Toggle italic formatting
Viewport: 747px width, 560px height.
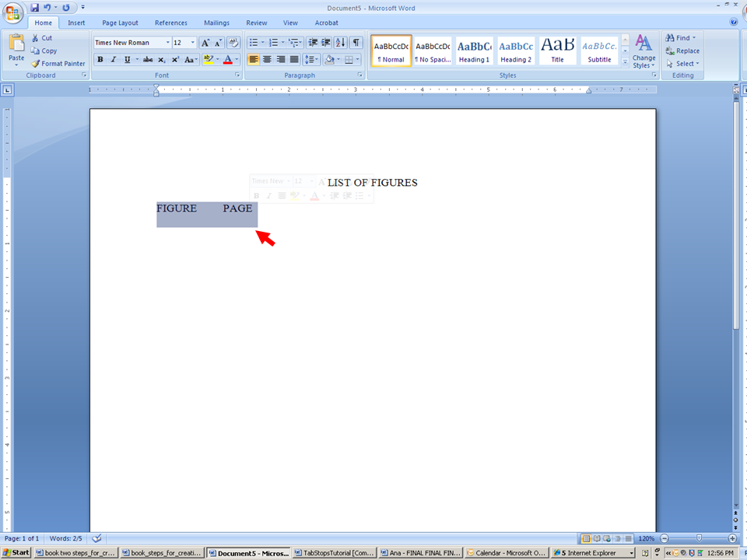click(x=114, y=60)
